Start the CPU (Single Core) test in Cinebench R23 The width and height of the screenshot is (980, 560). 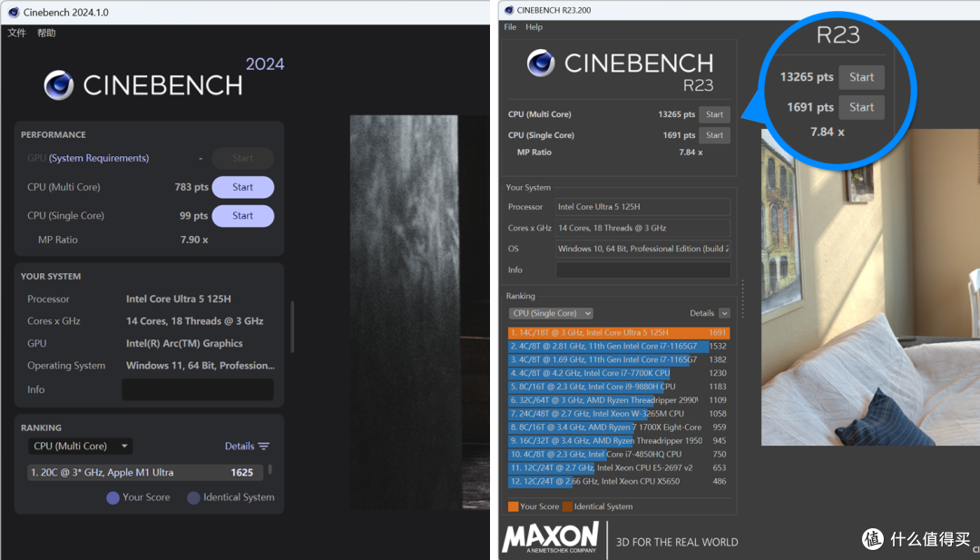[x=714, y=135]
